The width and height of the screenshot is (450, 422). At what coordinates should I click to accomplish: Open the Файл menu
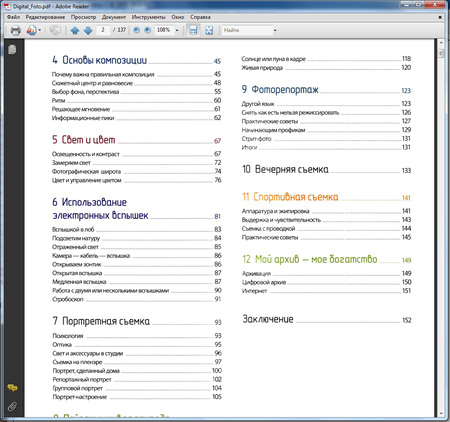point(14,17)
